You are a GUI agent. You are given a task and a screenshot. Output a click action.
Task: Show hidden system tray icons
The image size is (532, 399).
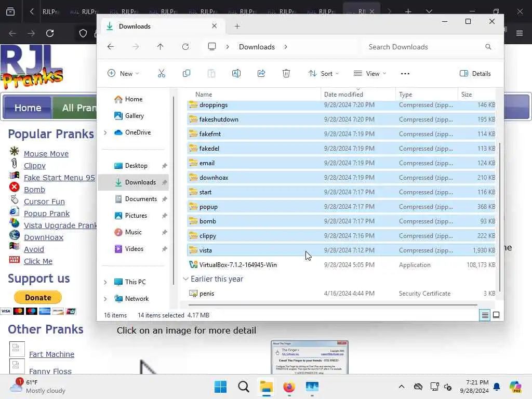point(402,387)
